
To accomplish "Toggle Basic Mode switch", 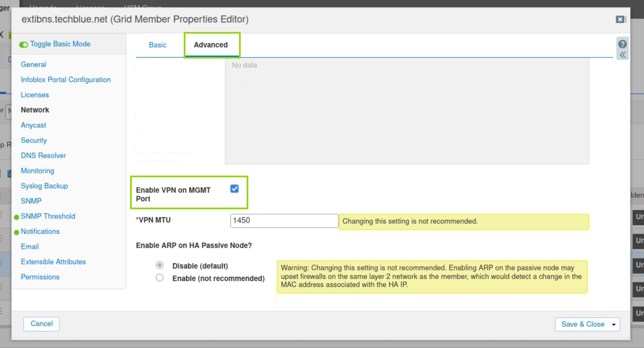I will (x=24, y=44).
